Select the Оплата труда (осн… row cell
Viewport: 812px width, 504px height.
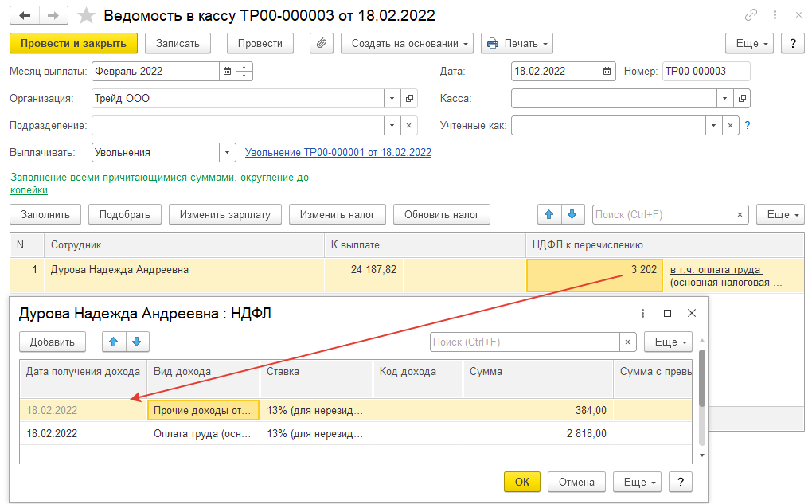[203, 434]
